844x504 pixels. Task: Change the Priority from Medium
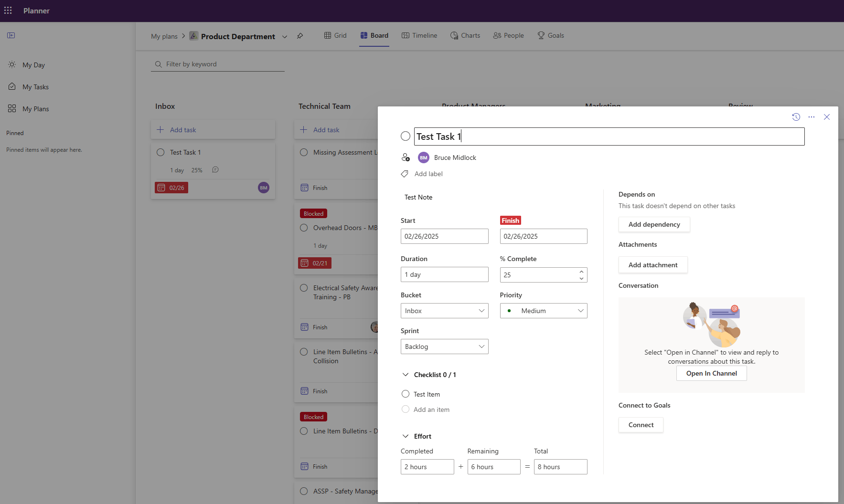click(543, 311)
